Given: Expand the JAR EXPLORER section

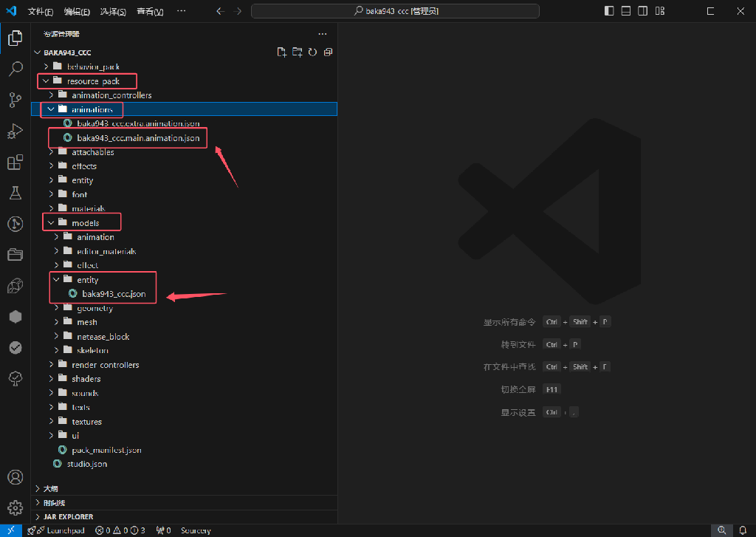Looking at the screenshot, I should (68, 516).
